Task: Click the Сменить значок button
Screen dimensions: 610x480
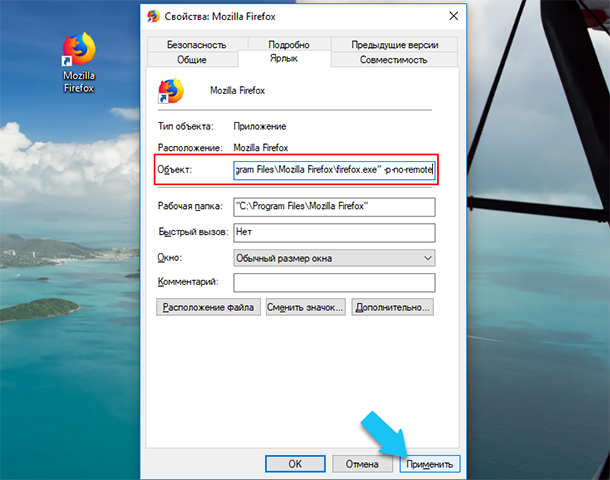Action: pos(305,307)
